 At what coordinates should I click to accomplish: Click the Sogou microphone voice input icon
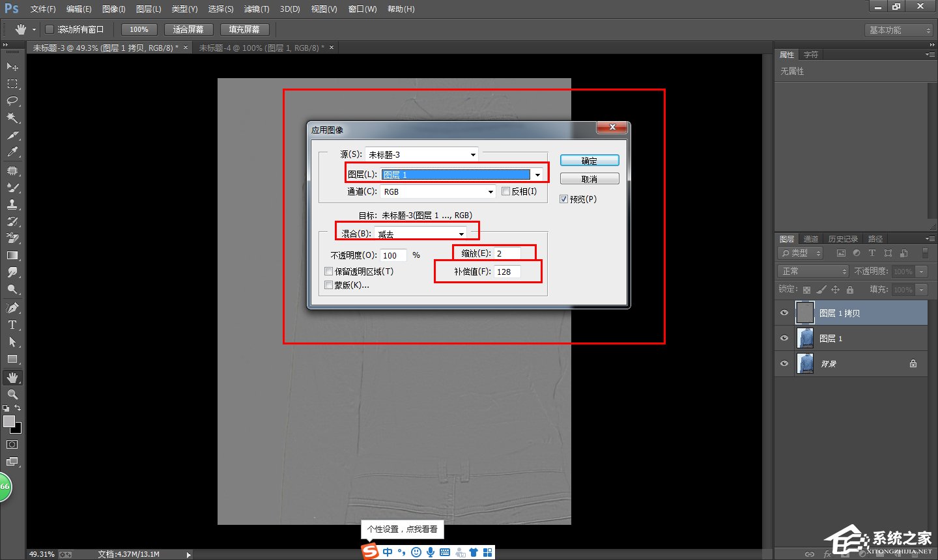pyautogui.click(x=431, y=552)
